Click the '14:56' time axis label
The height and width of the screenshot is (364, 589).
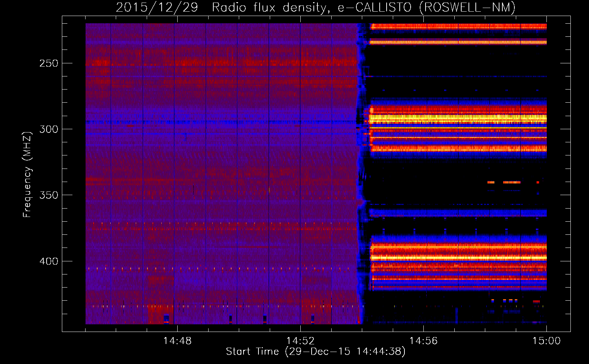(423, 341)
